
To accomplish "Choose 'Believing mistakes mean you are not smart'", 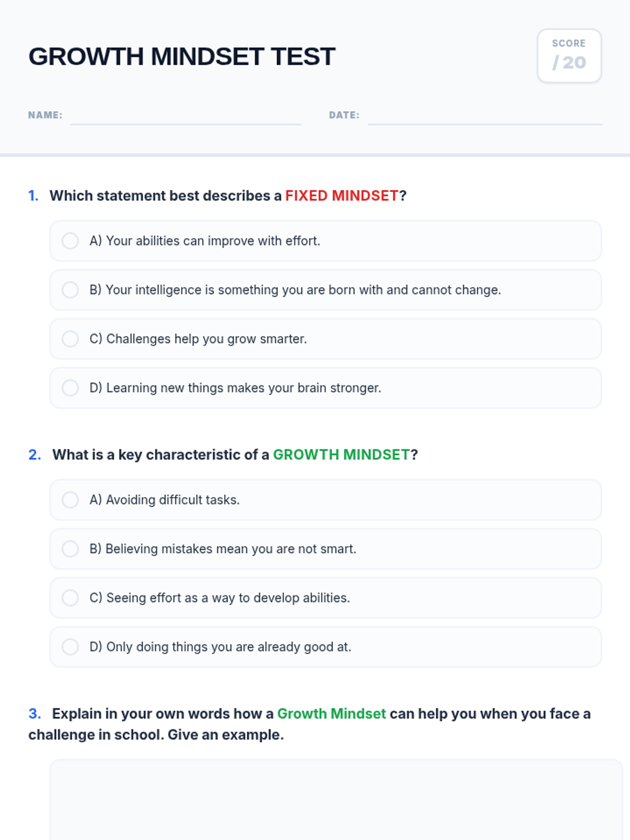I will tap(70, 549).
